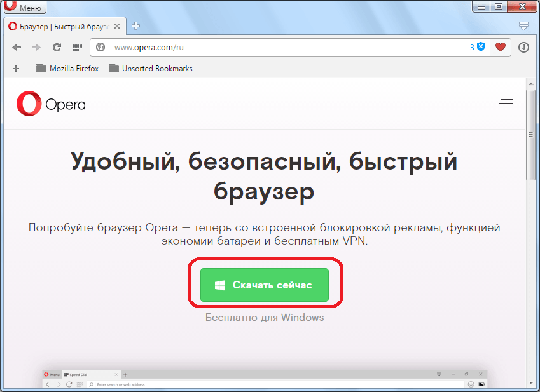Click the scrollbar down arrow

pos(530,382)
